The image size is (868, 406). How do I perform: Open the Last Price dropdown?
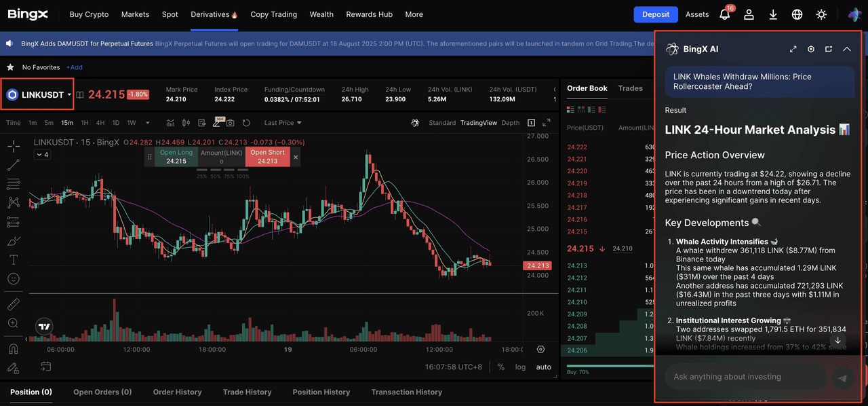pos(283,123)
